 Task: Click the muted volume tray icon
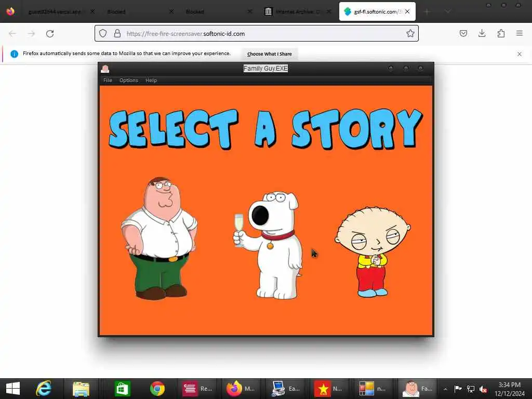[483, 389]
